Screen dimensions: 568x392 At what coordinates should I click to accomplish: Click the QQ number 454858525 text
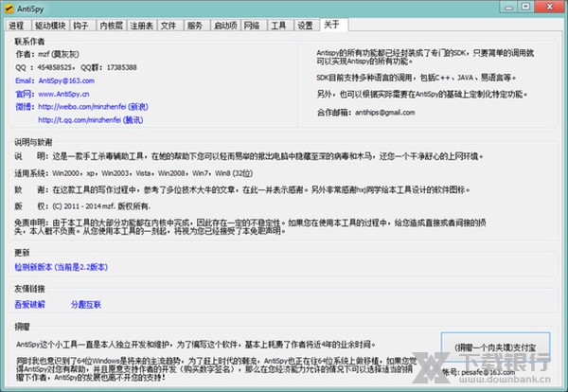coord(54,68)
